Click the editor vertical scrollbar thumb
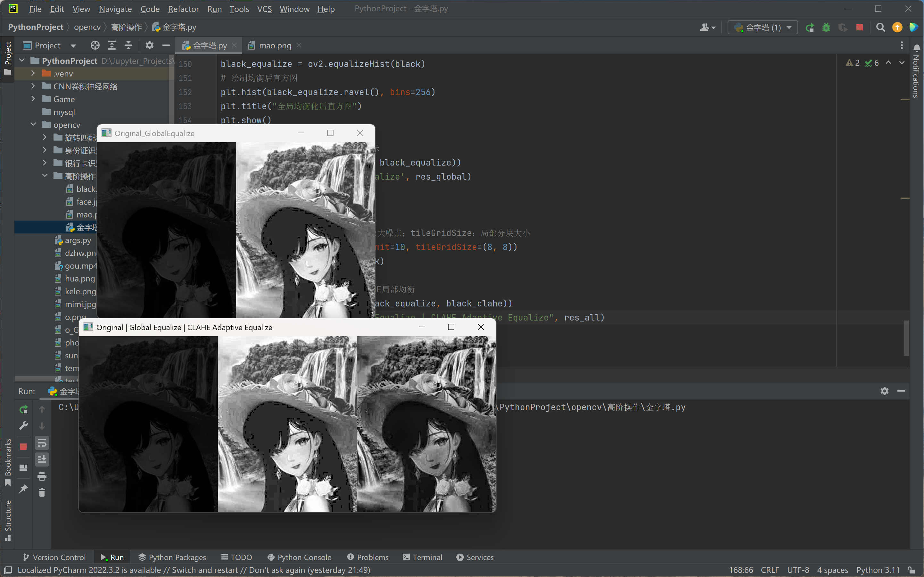924x577 pixels. click(x=906, y=338)
